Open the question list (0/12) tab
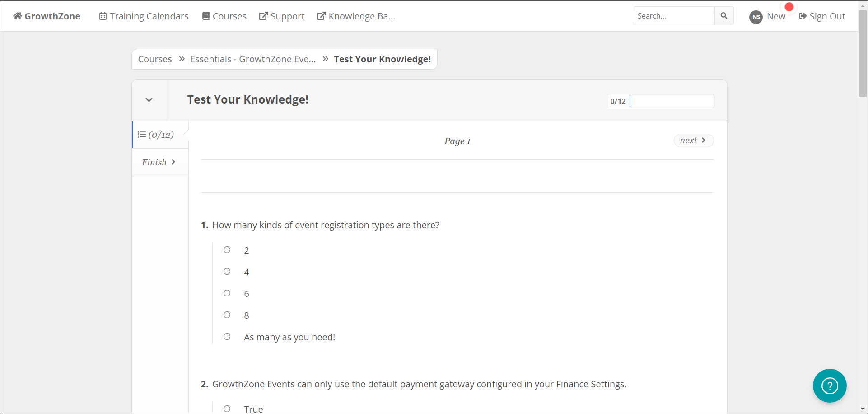This screenshot has width=868, height=414. pyautogui.click(x=156, y=135)
